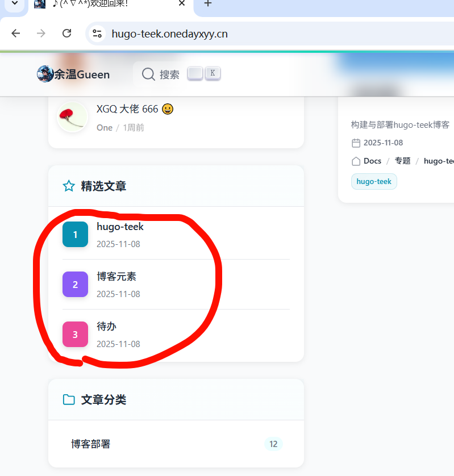Image resolution: width=454 pixels, height=476 pixels.
Task: Select the 博客部署 category
Action: [x=91, y=444]
